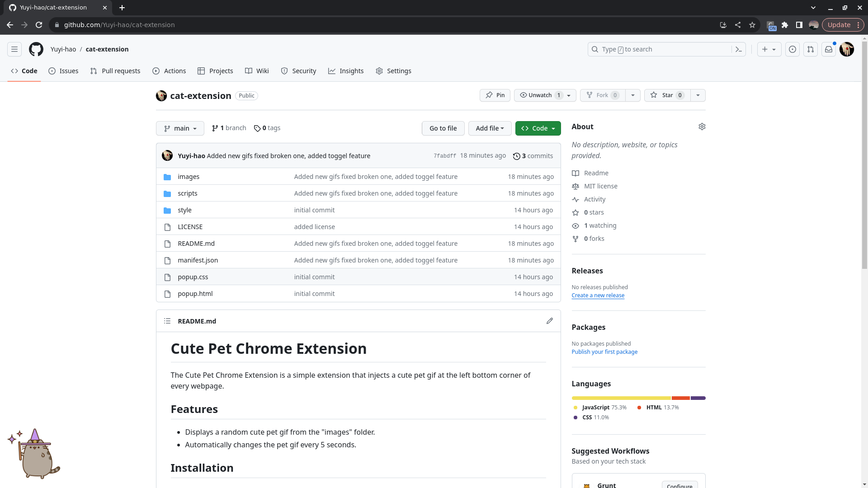The image size is (868, 488).
Task: Click the wizard cat pet gif
Action: point(34,454)
